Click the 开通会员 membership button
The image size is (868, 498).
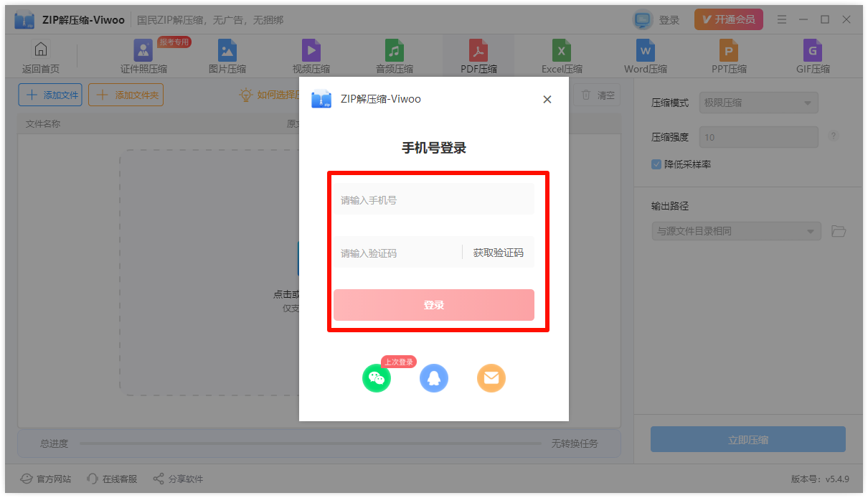[x=729, y=19]
